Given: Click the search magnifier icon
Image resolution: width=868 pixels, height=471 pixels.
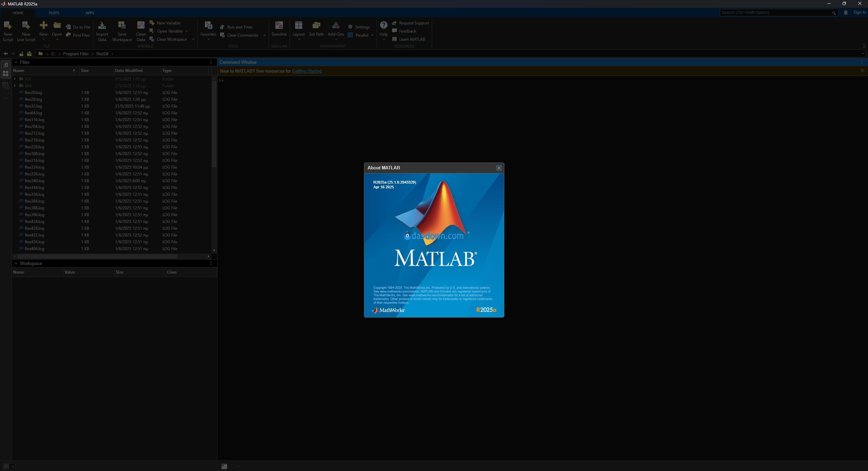Looking at the screenshot, I should pos(833,13).
